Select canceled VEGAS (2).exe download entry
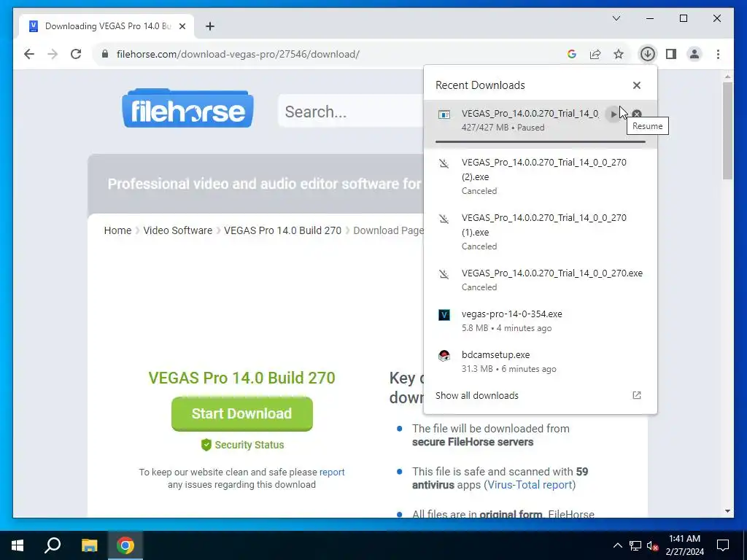 point(541,176)
